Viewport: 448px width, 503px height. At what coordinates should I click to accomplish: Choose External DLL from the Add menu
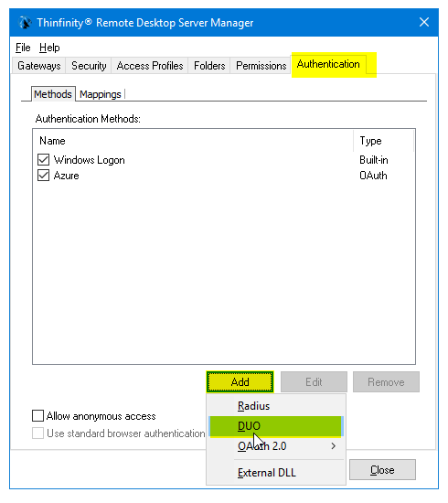point(276,473)
